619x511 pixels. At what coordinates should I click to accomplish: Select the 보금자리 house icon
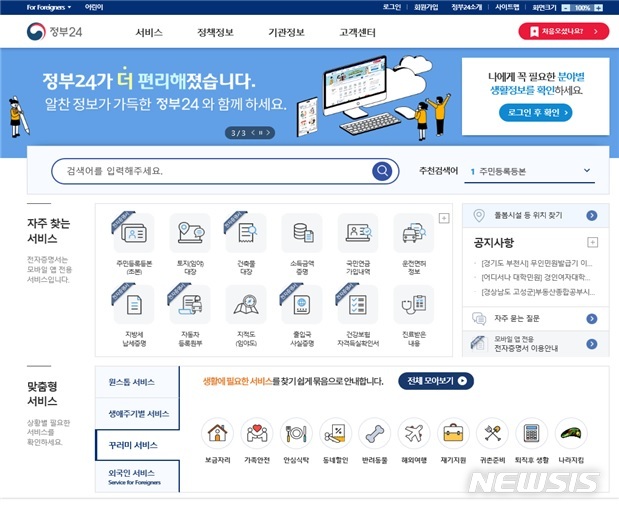coord(217,433)
